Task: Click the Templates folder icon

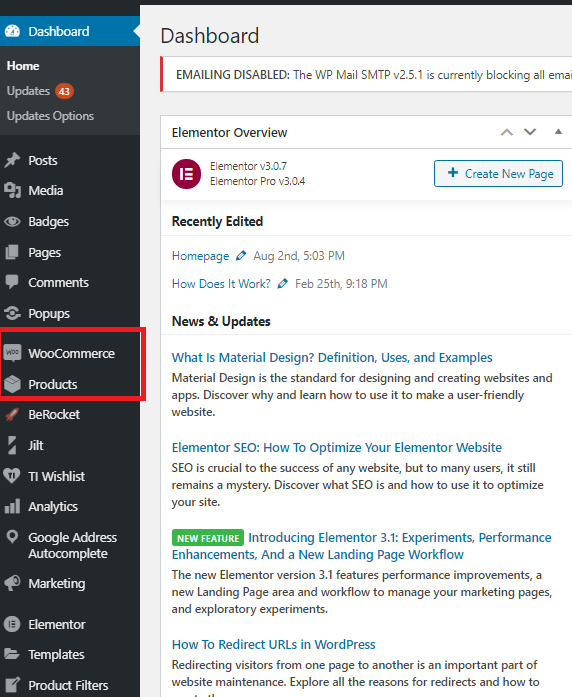Action: (12, 654)
